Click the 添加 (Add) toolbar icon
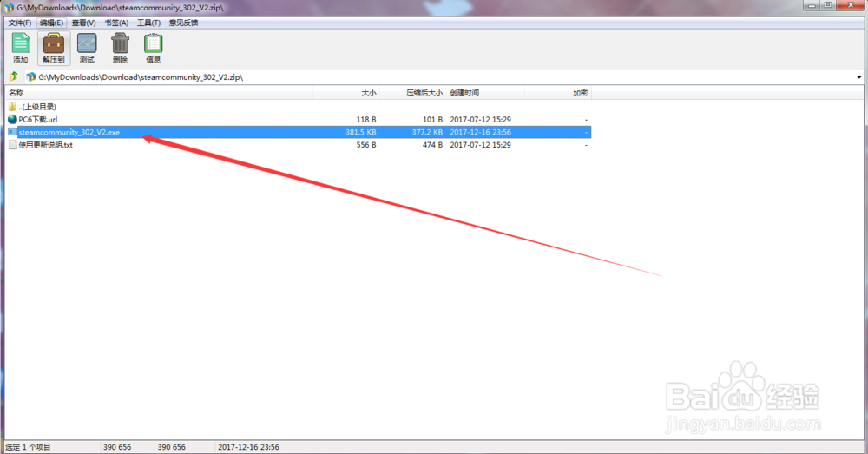Image resolution: width=868 pixels, height=454 pixels. pyautogui.click(x=21, y=43)
